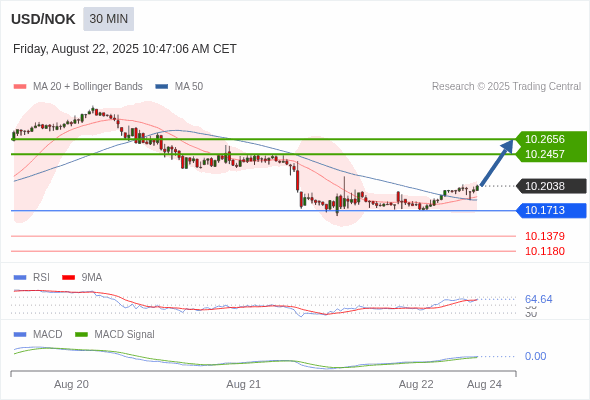Click the red support level 10.1180
The width and height of the screenshot is (590, 400).
(x=544, y=251)
